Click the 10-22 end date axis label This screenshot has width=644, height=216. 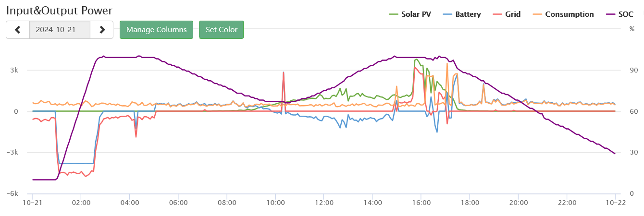pyautogui.click(x=616, y=203)
